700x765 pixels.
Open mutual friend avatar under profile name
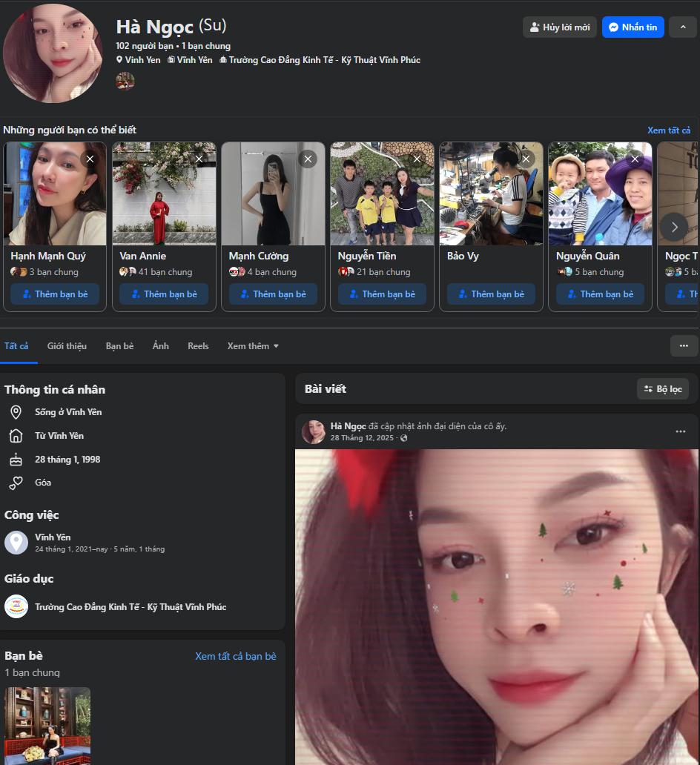pyautogui.click(x=125, y=81)
